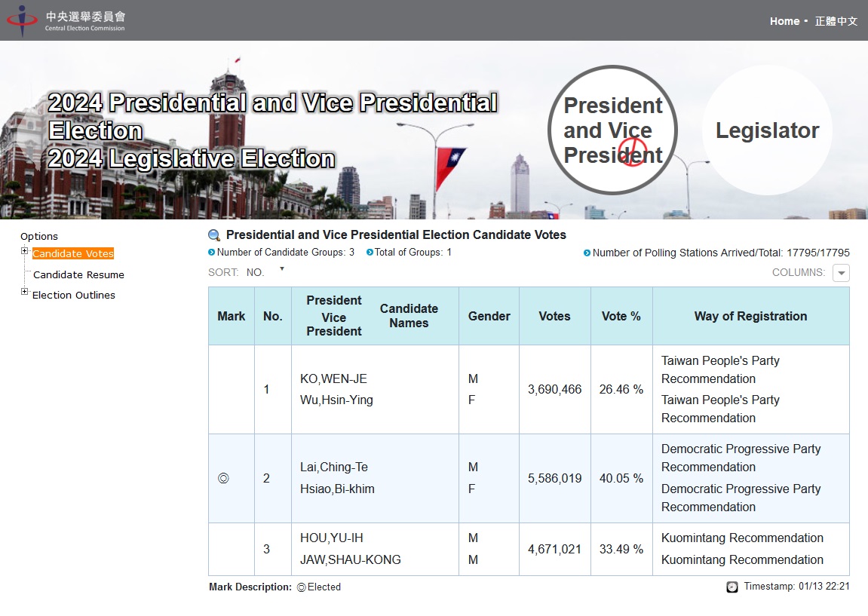Select Candidate Votes in the Options sidebar
868x616 pixels.
pyautogui.click(x=73, y=254)
